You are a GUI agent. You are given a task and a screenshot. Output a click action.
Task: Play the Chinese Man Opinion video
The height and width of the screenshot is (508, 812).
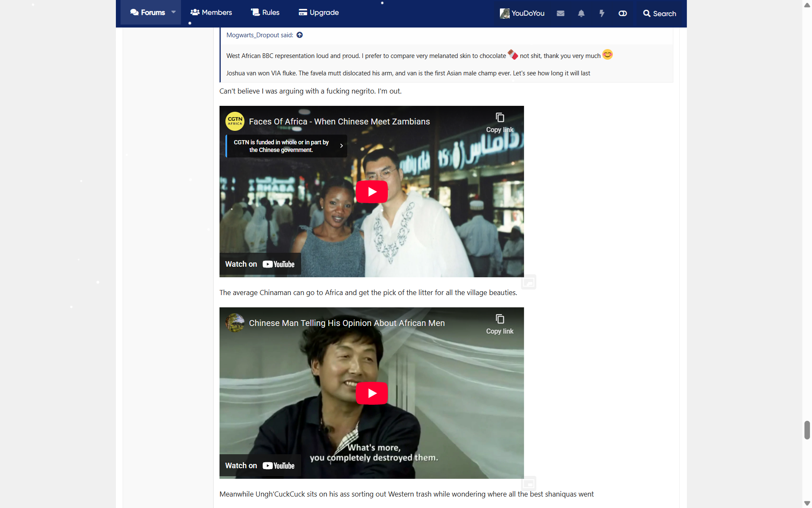tap(371, 393)
